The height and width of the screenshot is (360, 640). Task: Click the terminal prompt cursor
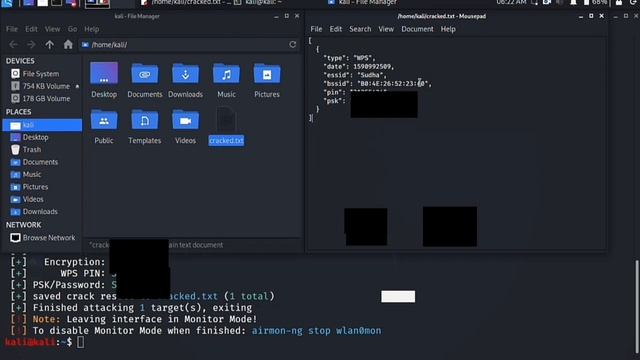(80, 342)
